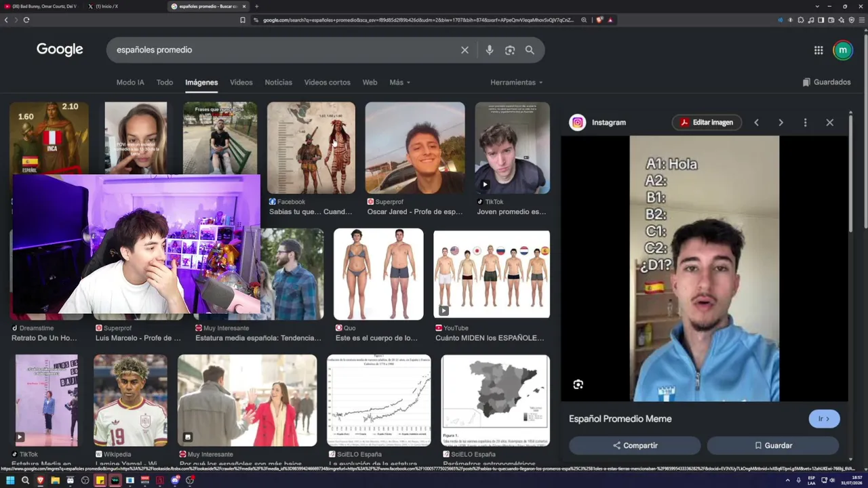
Task: Show next image in preview panel
Action: (x=781, y=123)
